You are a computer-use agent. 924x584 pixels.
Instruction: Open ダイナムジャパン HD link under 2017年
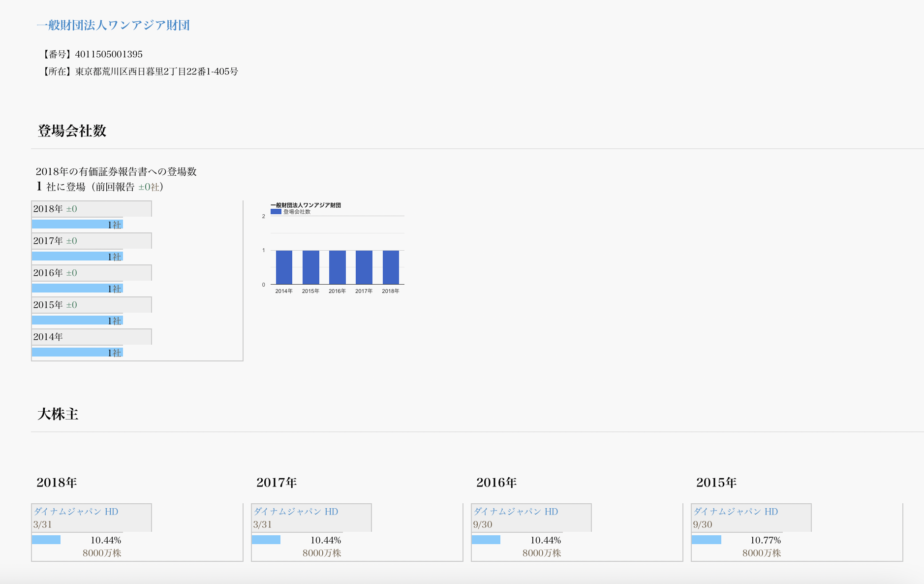tap(296, 512)
